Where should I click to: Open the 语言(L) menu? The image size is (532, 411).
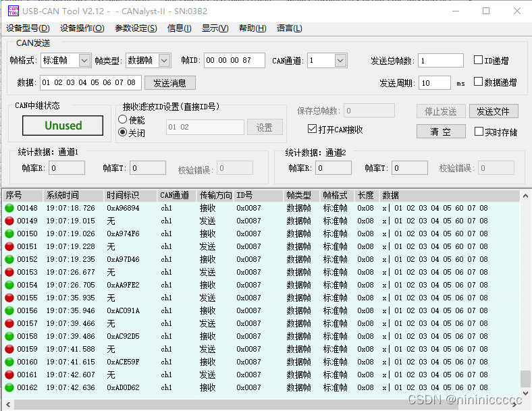(289, 28)
